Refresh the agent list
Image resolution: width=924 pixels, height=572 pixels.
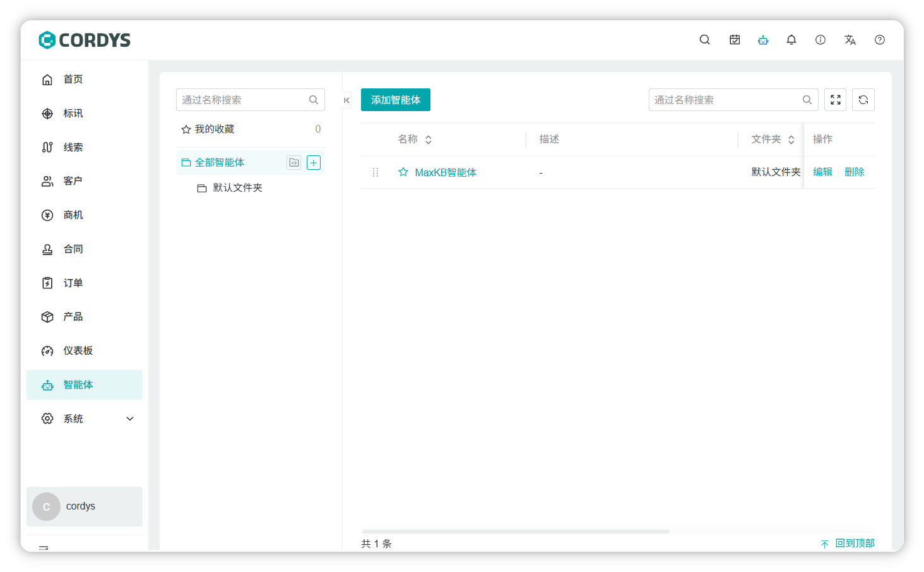point(863,100)
